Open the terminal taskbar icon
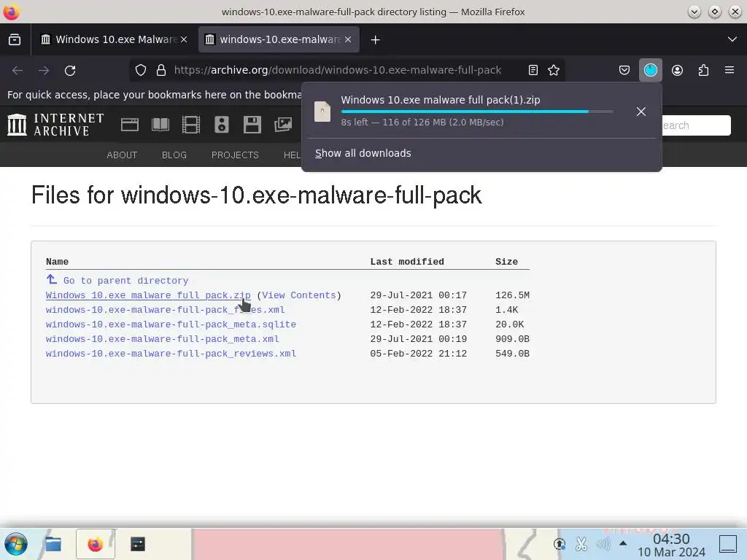This screenshot has height=560, width=747. point(138,544)
